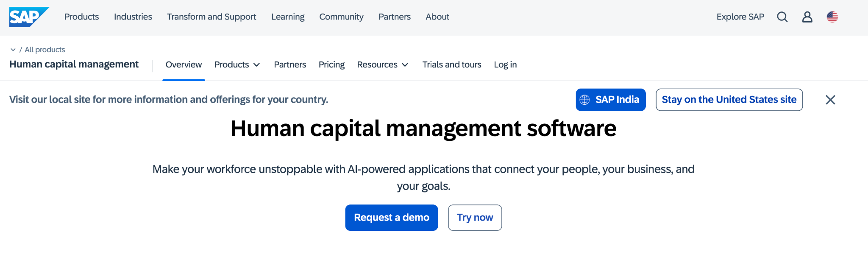The image size is (868, 269).
Task: Click Stay on the United States site
Action: coord(729,100)
